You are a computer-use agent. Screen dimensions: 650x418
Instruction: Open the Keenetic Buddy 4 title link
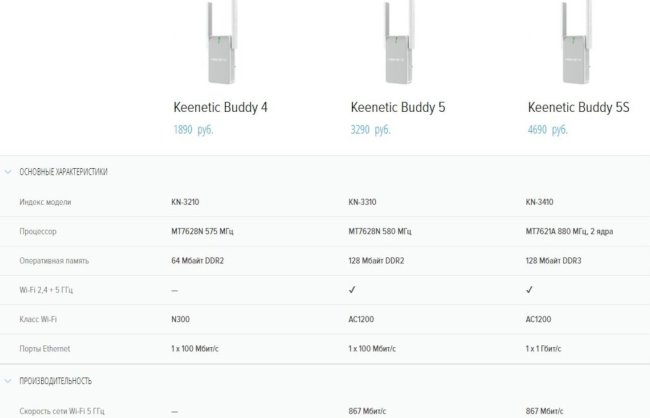pyautogui.click(x=220, y=107)
